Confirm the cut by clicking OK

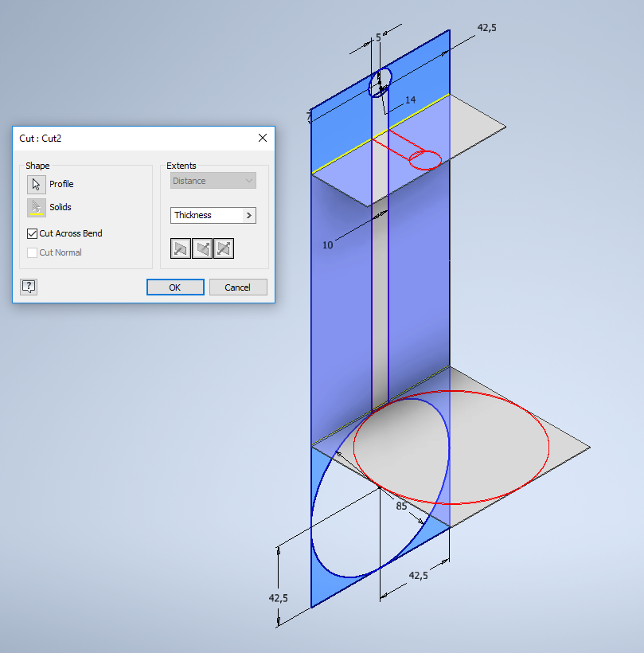pos(174,287)
